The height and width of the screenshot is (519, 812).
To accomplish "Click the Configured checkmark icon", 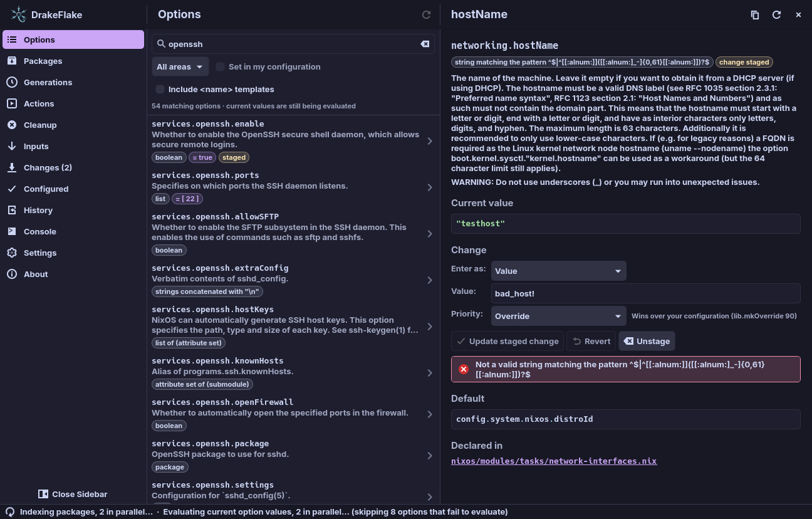I will click(12, 189).
